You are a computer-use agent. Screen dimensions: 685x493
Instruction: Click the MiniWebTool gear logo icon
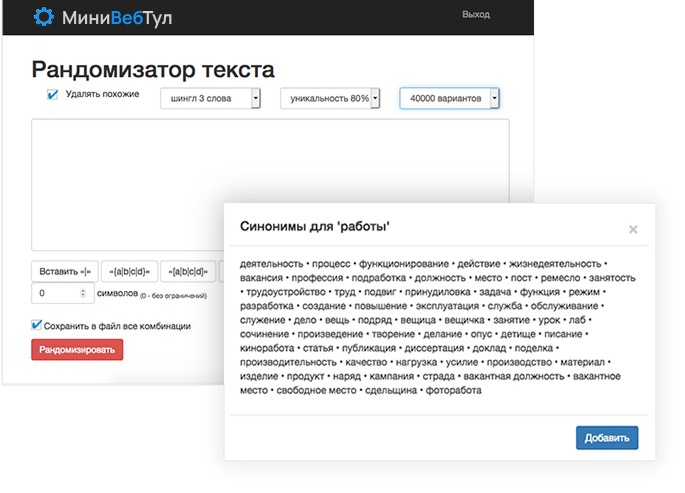(x=43, y=16)
